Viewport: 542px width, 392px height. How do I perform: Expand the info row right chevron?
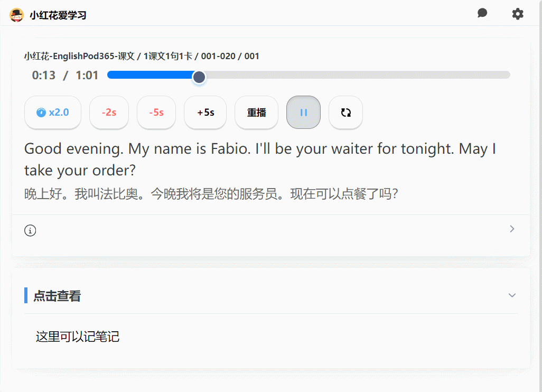point(511,229)
